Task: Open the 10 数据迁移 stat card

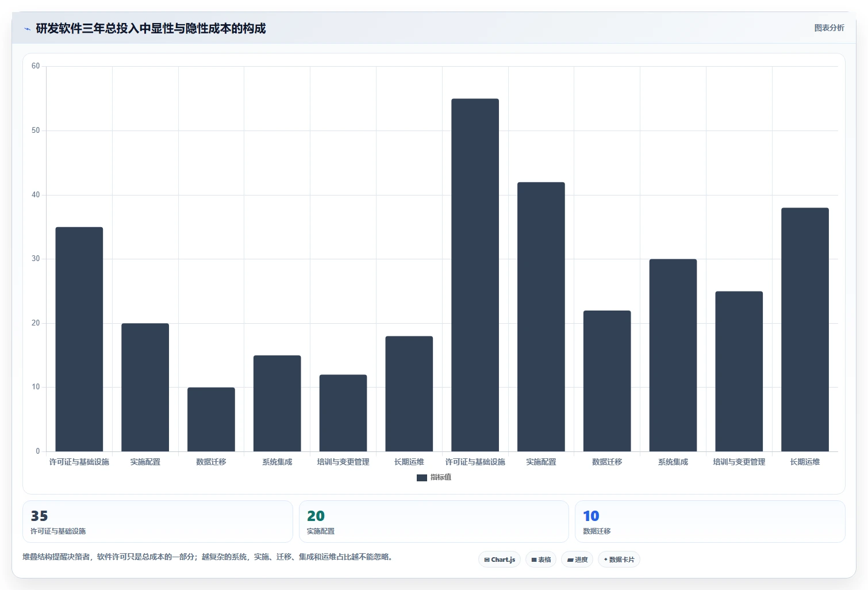Action: click(710, 522)
